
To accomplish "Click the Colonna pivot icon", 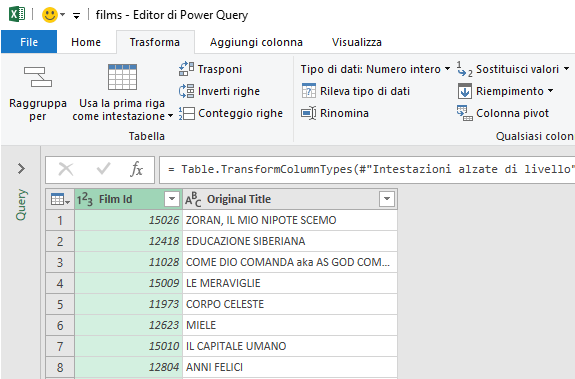I will coord(465,113).
